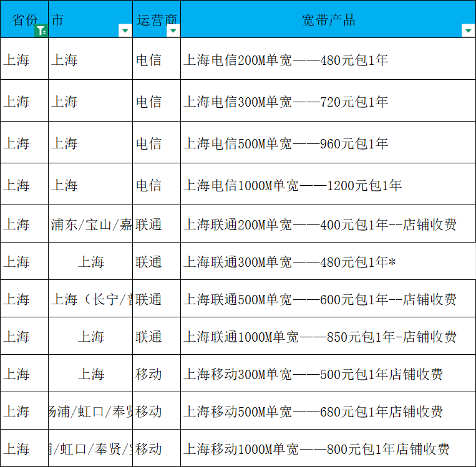Select the 省份 header cell text
This screenshot has width=476, height=467.
pyautogui.click(x=25, y=20)
